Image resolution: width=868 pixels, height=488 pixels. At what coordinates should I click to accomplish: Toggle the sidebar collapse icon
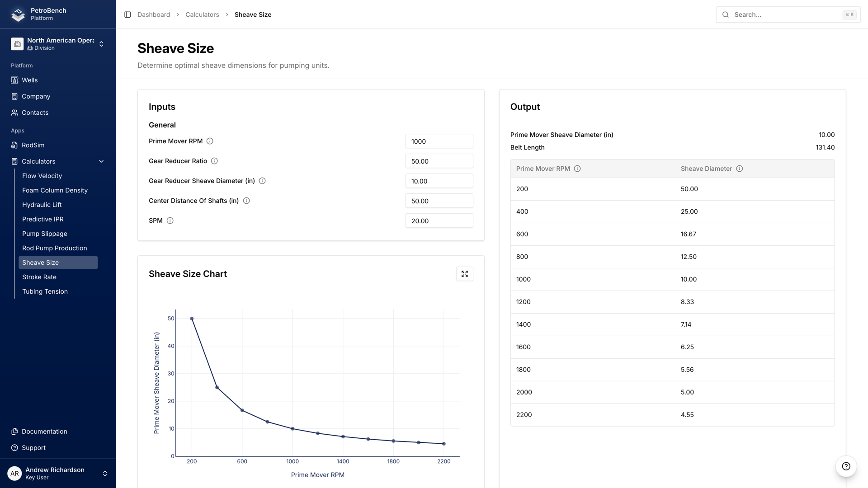[x=127, y=14]
